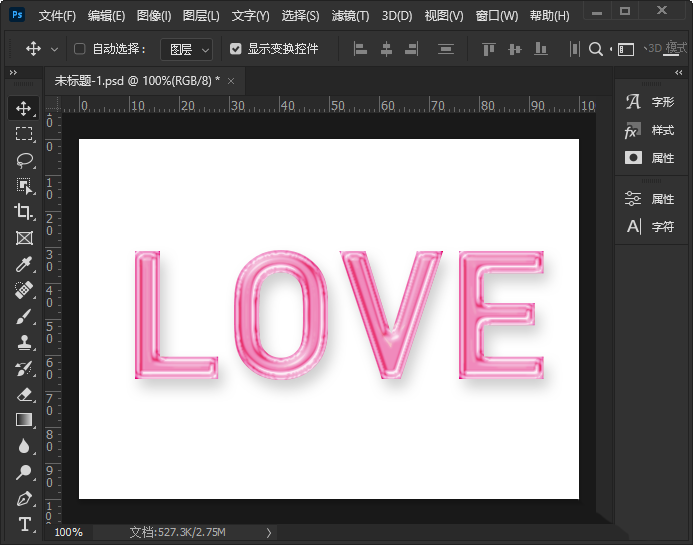
Task: Click distribute vertically icon
Action: (446, 49)
